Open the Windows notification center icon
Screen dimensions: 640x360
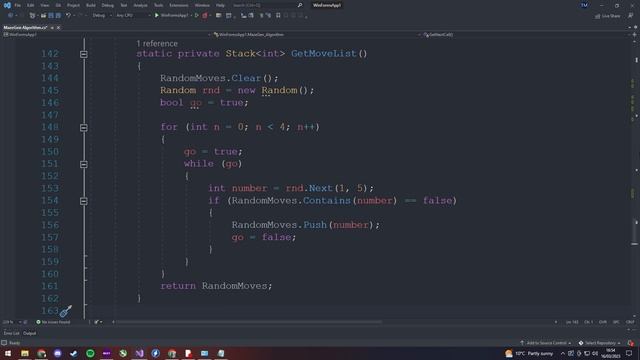coord(629,353)
